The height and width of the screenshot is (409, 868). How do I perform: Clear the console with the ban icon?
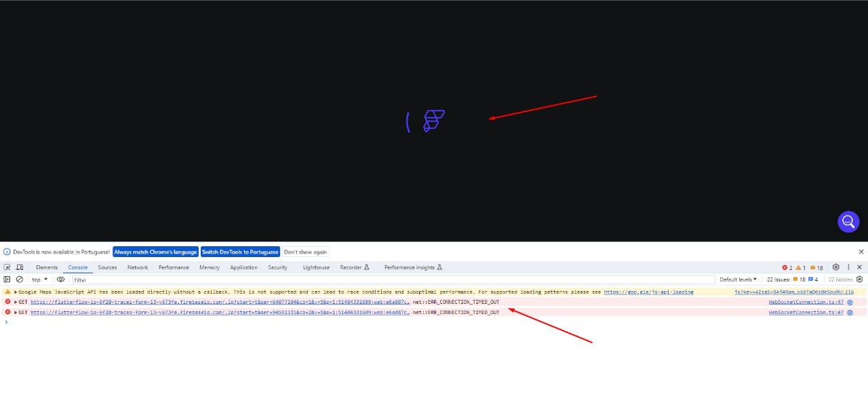pos(20,279)
